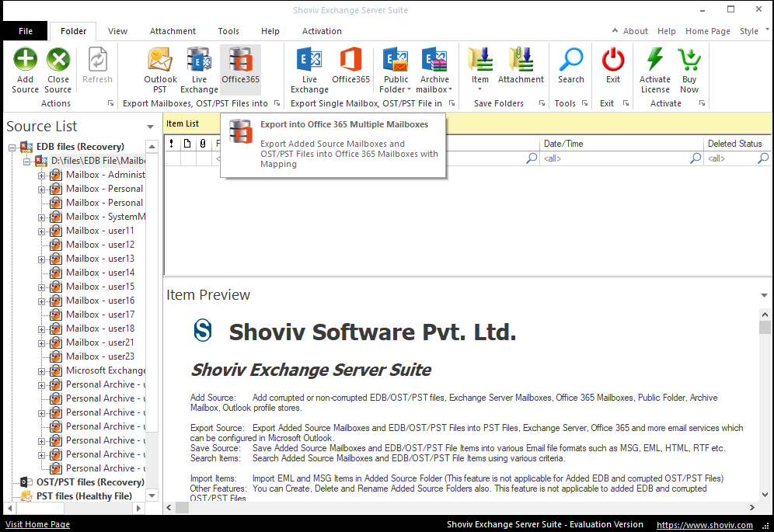The height and width of the screenshot is (532, 774).
Task: Expand the Mailbox - Administ node
Action: (41, 176)
